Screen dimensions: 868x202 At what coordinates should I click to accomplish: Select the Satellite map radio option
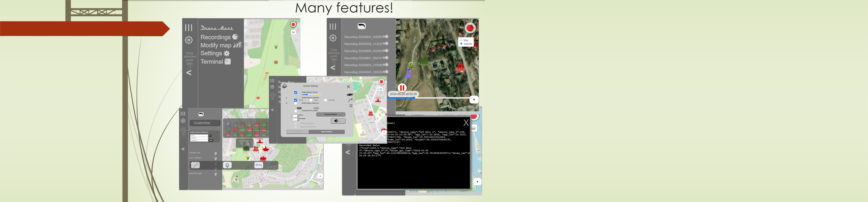(x=461, y=44)
